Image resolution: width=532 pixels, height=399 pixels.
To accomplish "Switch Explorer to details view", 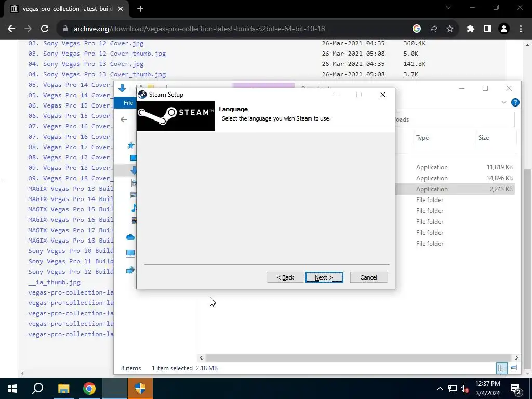I will pos(502,368).
